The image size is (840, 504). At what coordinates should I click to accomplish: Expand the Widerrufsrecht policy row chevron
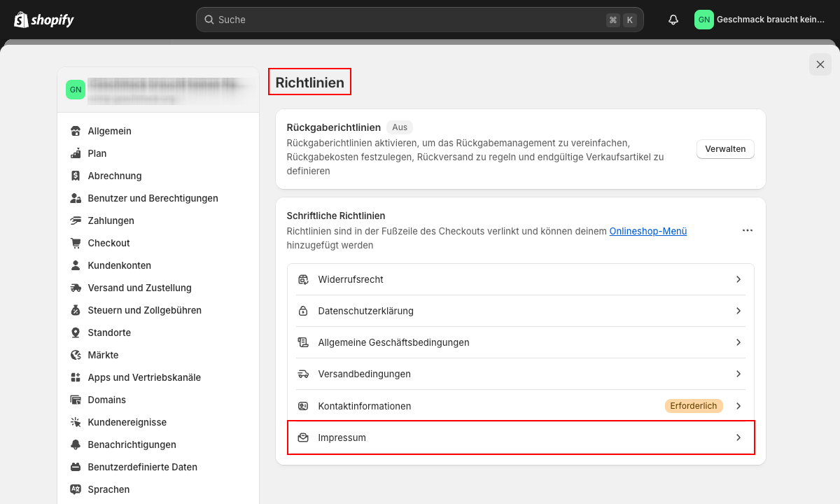(738, 279)
